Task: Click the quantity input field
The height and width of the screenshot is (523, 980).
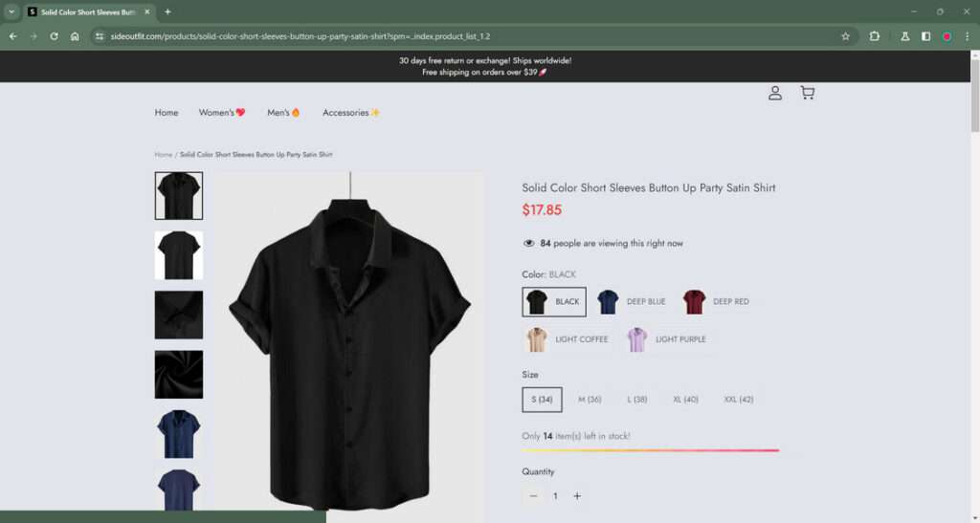Action: click(555, 496)
